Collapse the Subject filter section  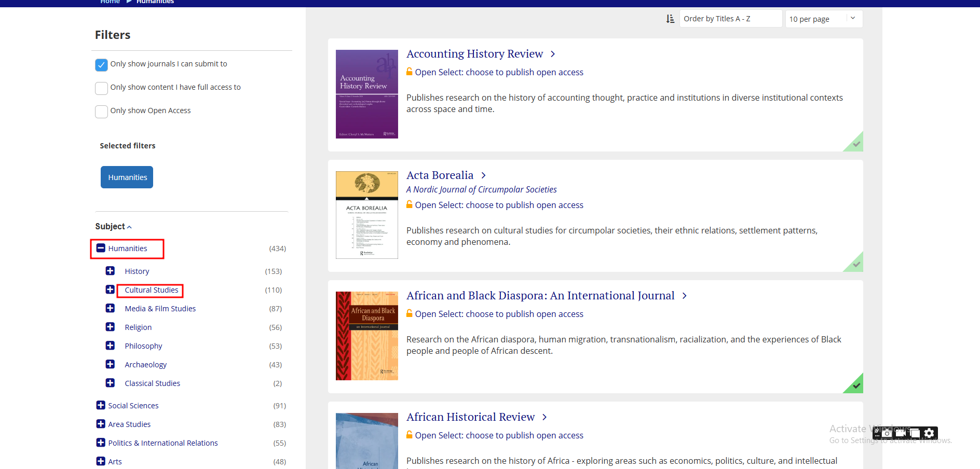[x=113, y=226]
